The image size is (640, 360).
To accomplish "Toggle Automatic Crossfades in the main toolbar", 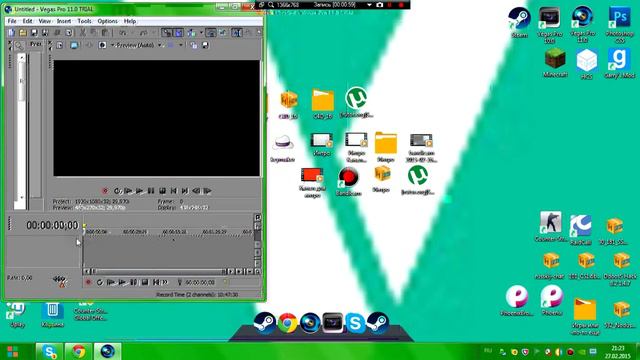I will (178, 33).
